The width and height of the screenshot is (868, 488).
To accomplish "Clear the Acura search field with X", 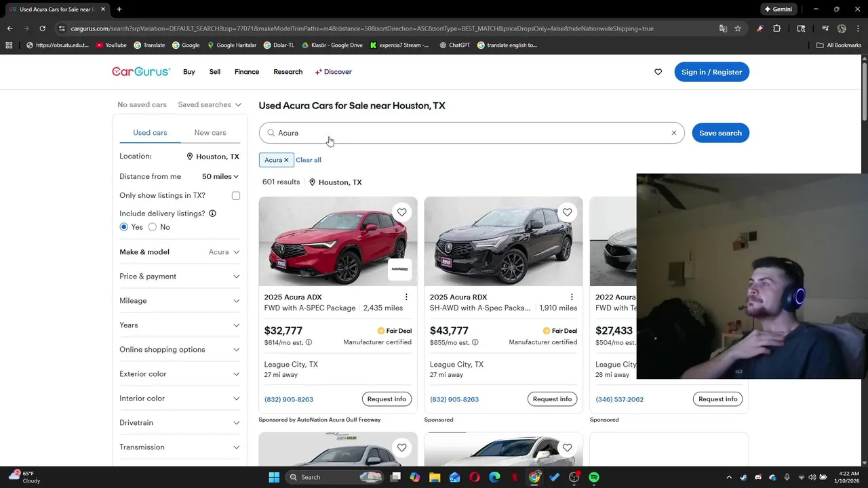I will 674,133.
